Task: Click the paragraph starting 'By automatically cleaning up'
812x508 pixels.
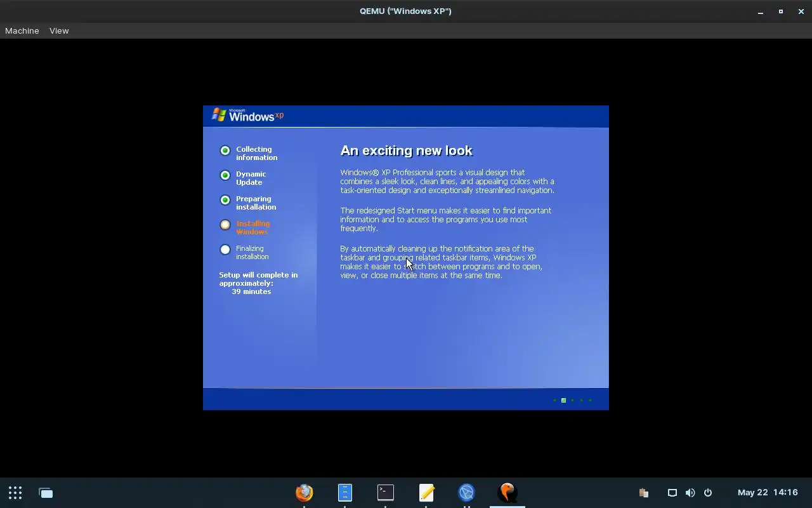Action: pos(441,262)
